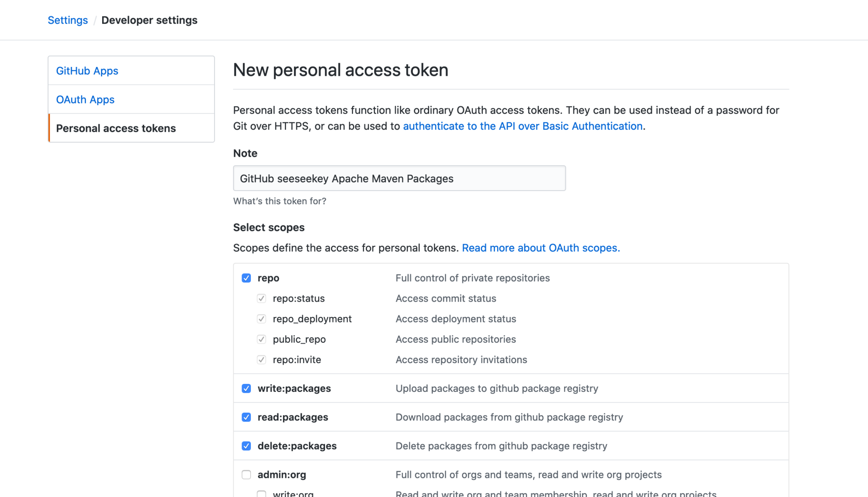Toggle the repo:status checkbox

pyautogui.click(x=261, y=298)
